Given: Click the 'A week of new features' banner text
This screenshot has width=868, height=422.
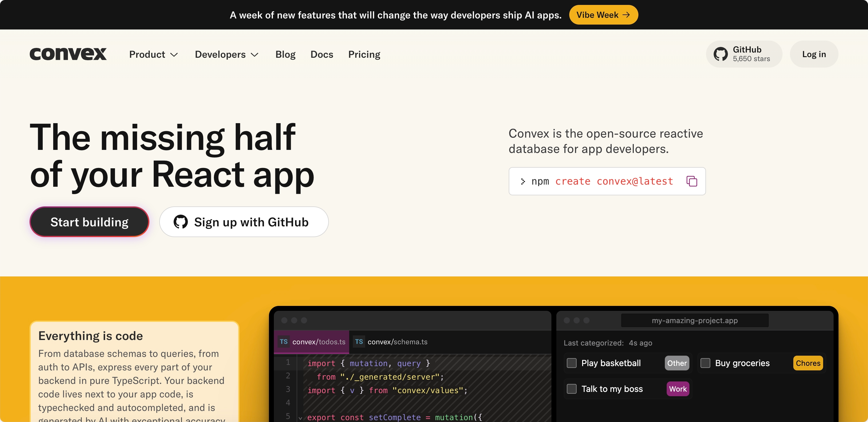Looking at the screenshot, I should pyautogui.click(x=396, y=15).
